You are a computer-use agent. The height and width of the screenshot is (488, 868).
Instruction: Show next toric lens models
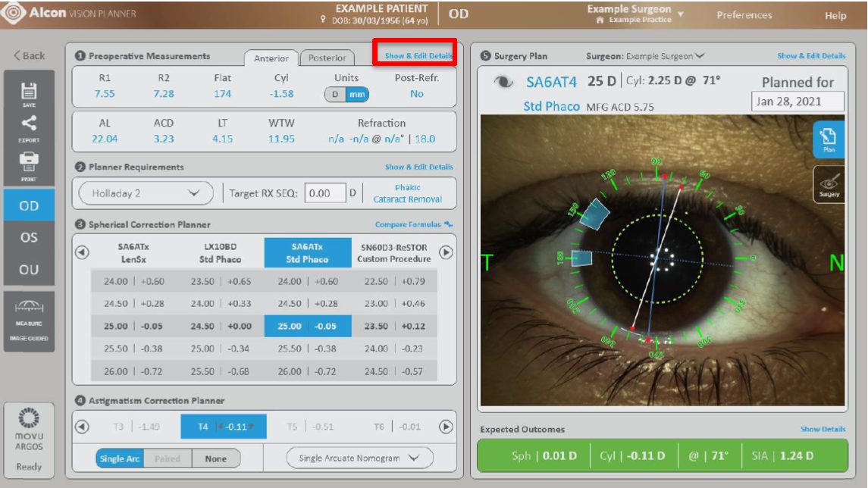447,427
